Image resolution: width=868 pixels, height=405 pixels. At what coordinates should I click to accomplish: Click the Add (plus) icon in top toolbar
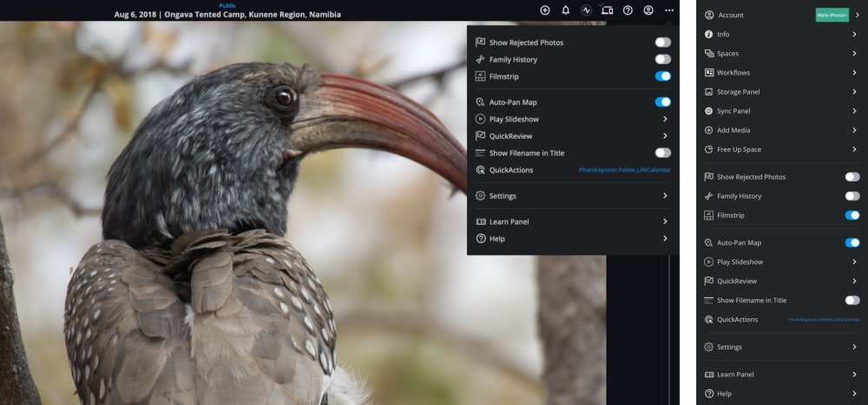pos(545,10)
